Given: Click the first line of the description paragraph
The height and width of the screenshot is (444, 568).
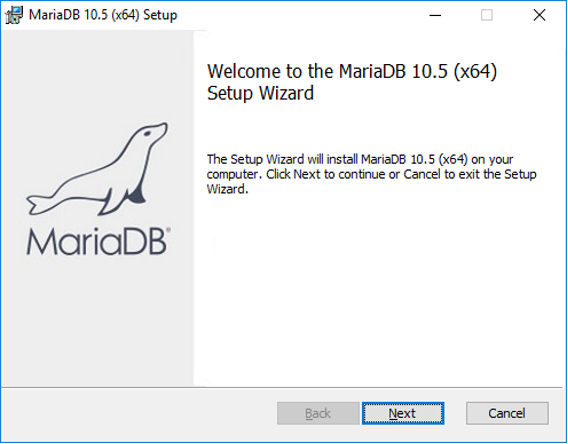Looking at the screenshot, I should tap(360, 159).
